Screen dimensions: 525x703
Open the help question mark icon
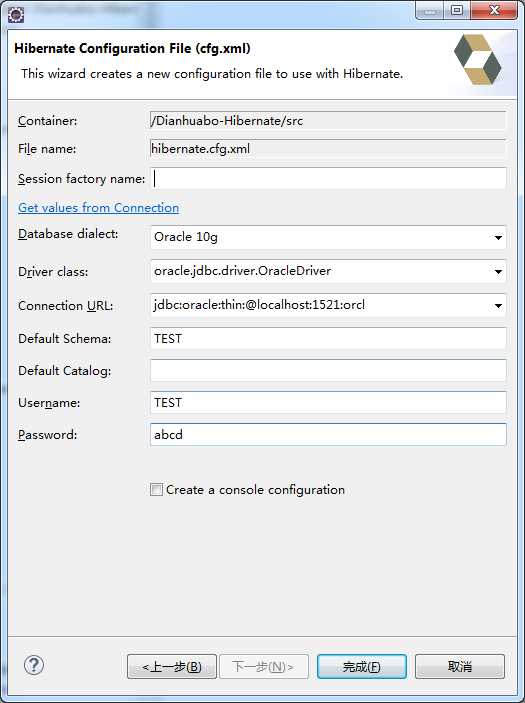click(x=34, y=665)
